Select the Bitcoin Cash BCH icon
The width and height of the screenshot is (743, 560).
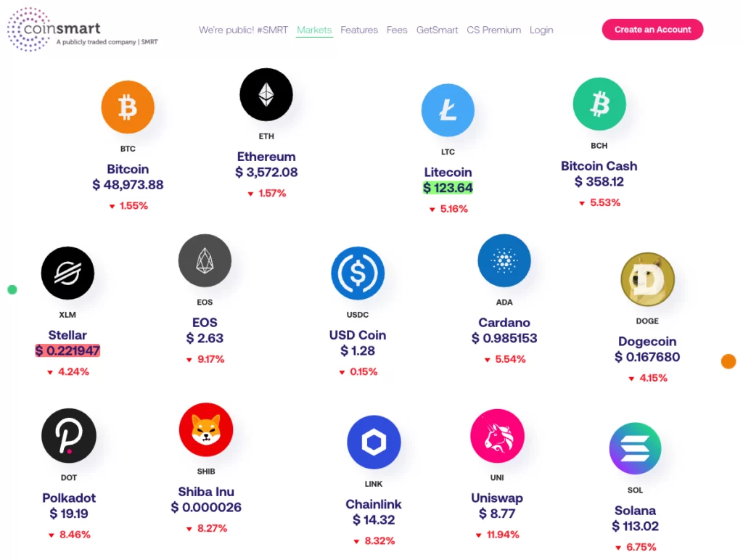pyautogui.click(x=599, y=104)
